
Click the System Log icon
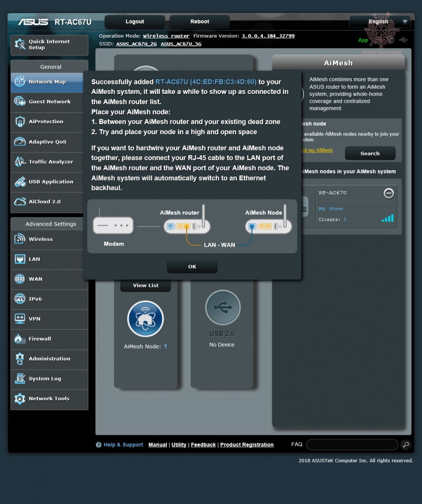pos(20,378)
